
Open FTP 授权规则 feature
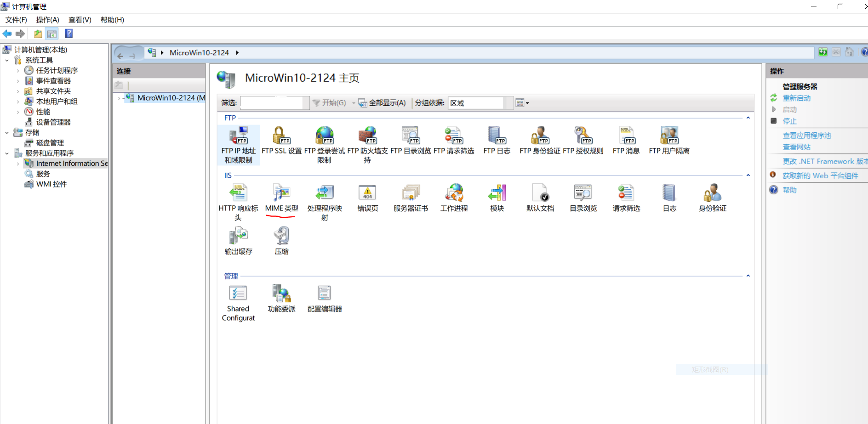point(583,141)
